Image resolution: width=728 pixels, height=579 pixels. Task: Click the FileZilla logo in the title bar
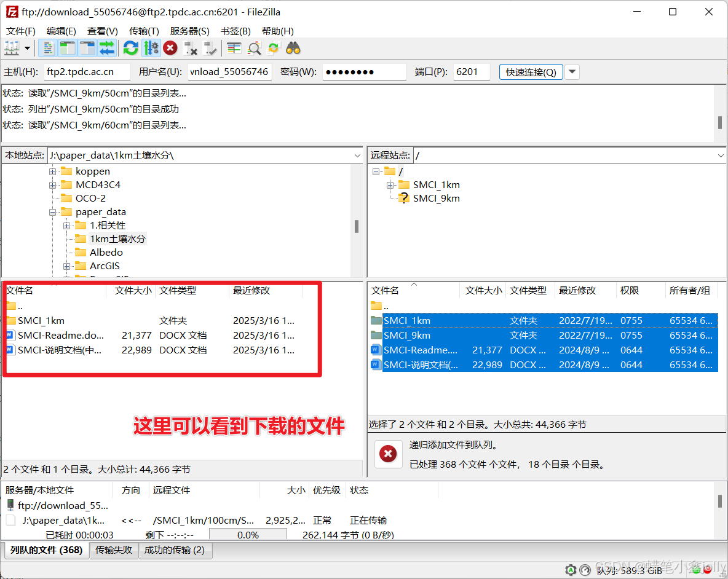click(12, 12)
